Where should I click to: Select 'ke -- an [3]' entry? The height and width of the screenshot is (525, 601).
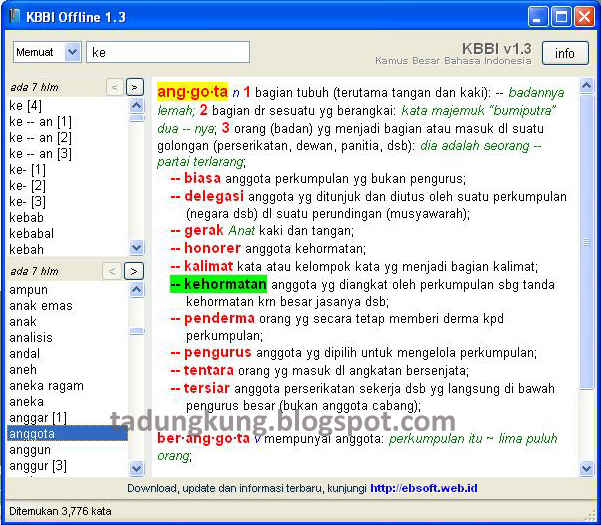pyautogui.click(x=40, y=154)
